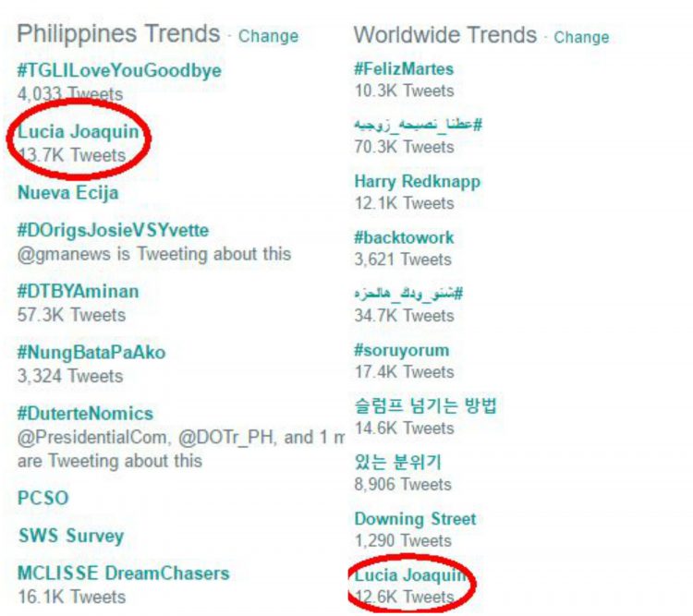The width and height of the screenshot is (693, 616).
Task: Open Lucia Joaquin in Philippines Trends
Action: tap(79, 131)
